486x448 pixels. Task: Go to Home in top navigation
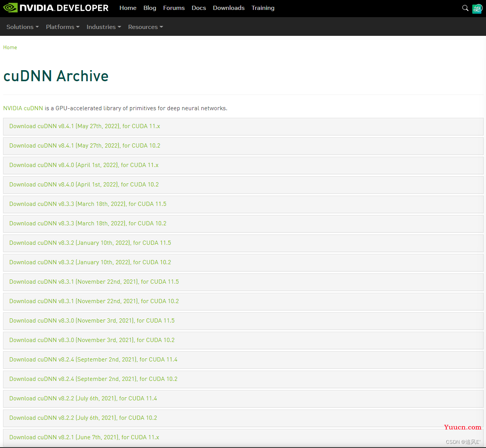coord(128,8)
